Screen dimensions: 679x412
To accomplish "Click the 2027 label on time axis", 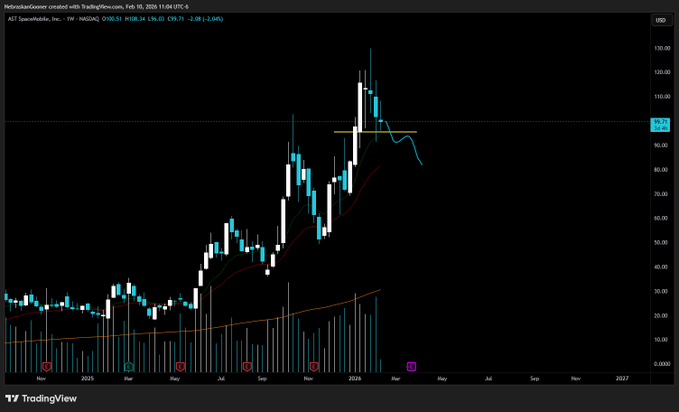I will (x=622, y=380).
